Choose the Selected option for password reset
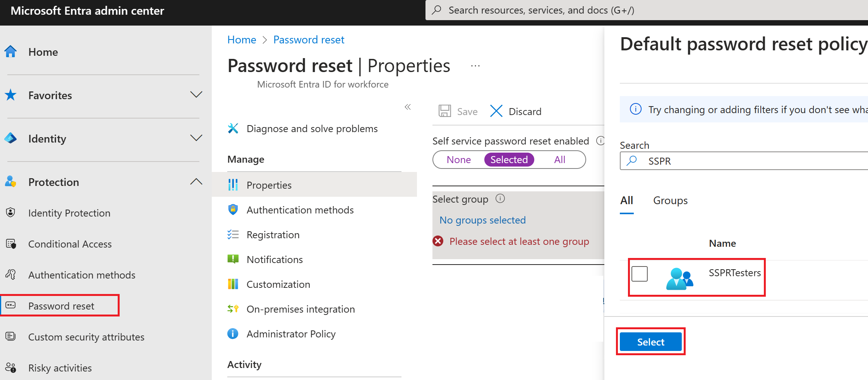The height and width of the screenshot is (380, 868). coord(509,160)
